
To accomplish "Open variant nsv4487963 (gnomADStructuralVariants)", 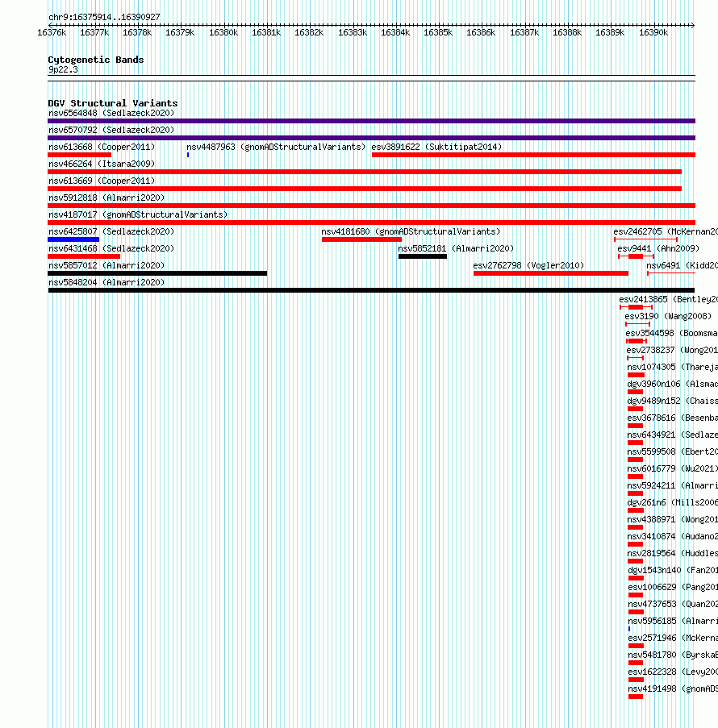I will coord(276,148).
